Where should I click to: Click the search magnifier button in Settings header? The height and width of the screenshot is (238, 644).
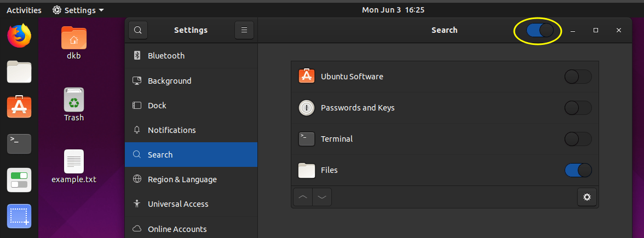click(x=138, y=30)
